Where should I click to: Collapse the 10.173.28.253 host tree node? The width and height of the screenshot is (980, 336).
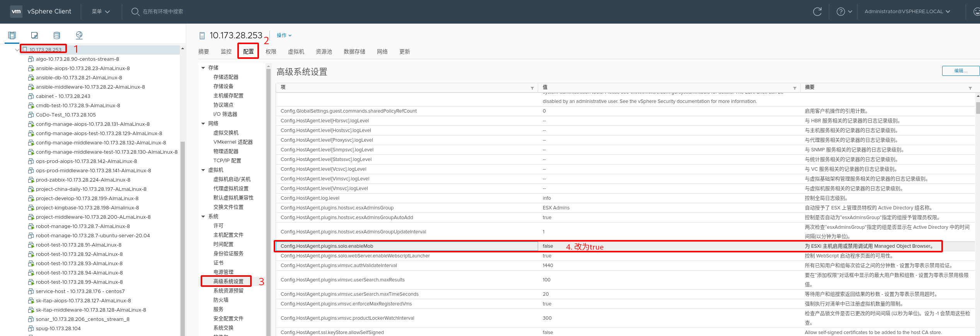coord(17,50)
